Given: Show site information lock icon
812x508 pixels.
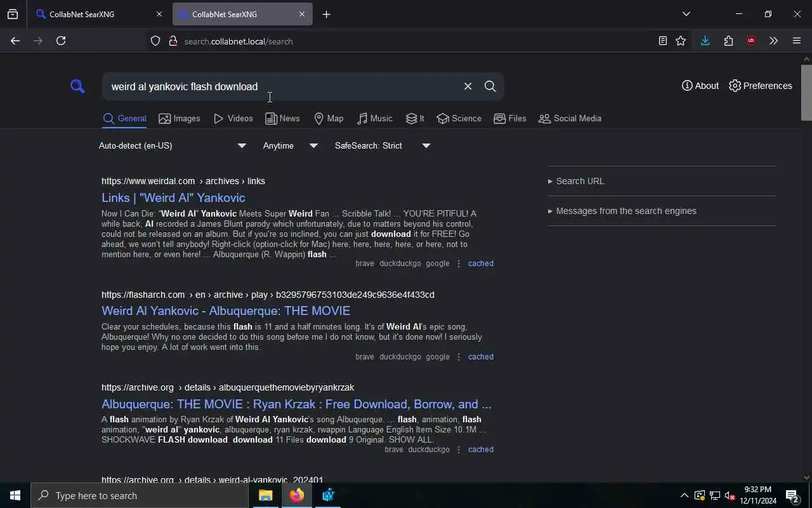Looking at the screenshot, I should pos(173,41).
